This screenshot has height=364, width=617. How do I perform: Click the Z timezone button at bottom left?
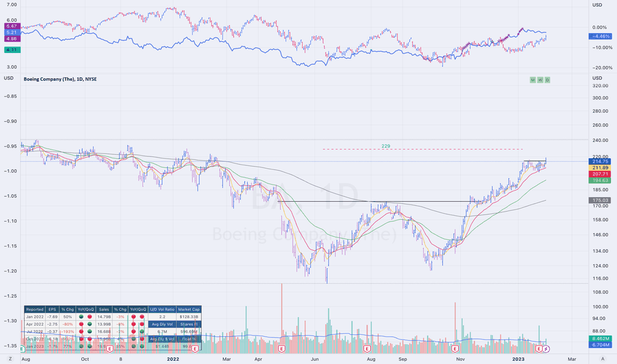[10, 359]
